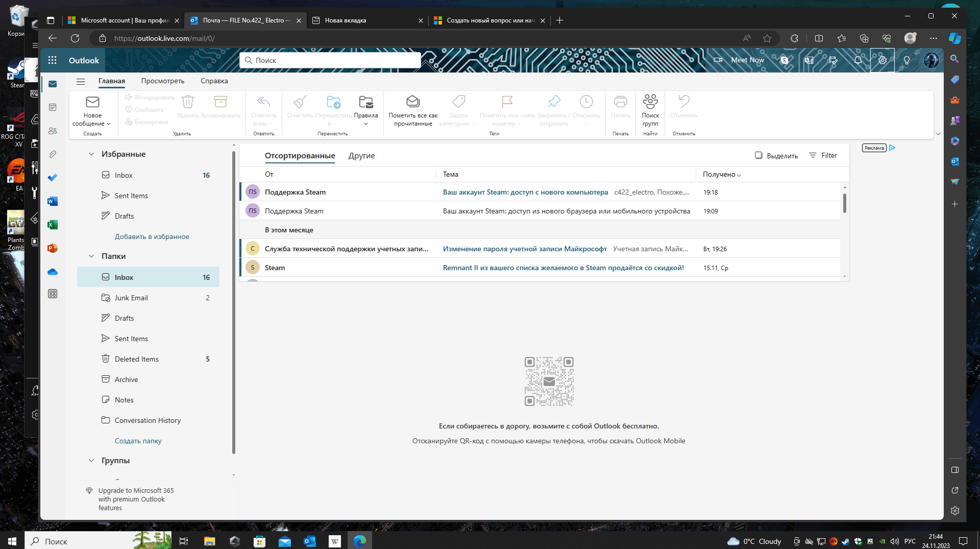Collapse the Избранные section
Viewport: 980px width, 549px height.
91,154
